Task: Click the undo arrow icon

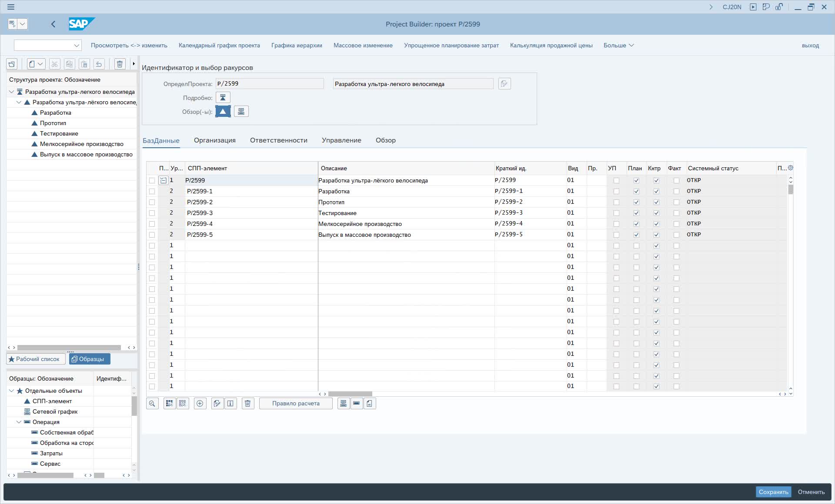Action: click(99, 64)
